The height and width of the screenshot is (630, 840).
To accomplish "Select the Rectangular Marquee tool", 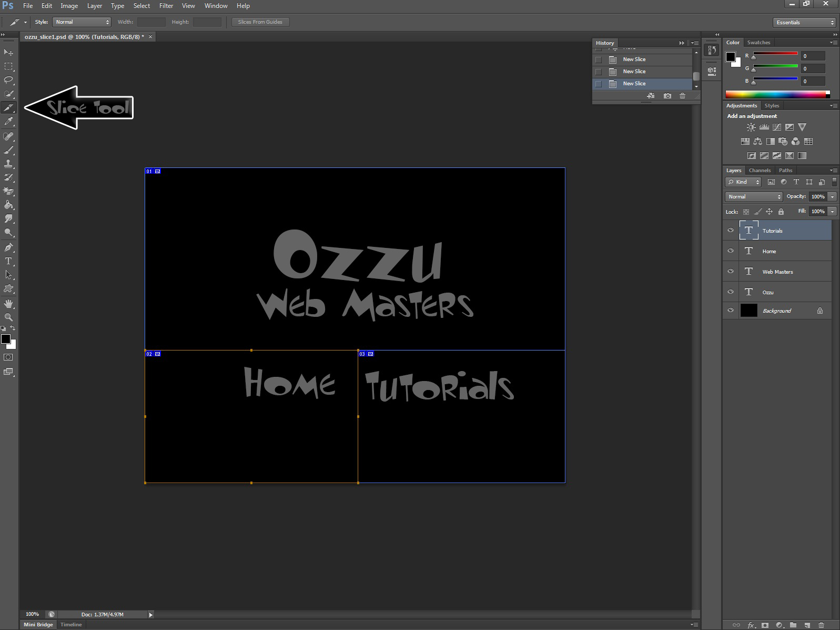I will pyautogui.click(x=8, y=66).
